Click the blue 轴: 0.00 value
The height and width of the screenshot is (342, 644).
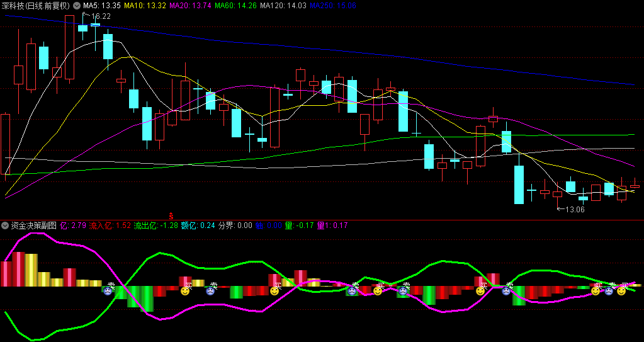(269, 225)
